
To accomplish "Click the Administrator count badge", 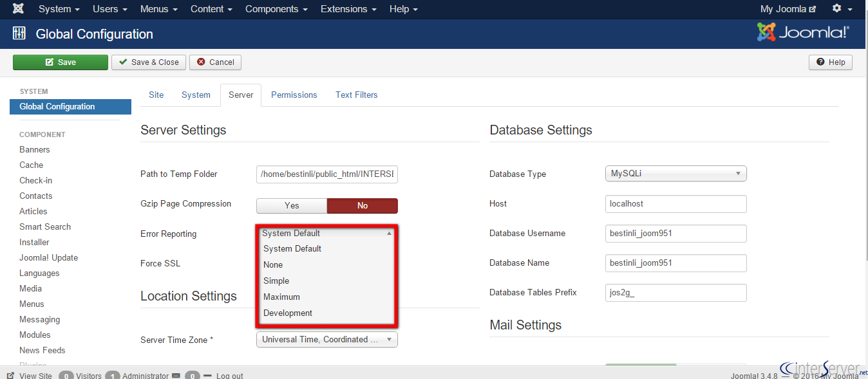I will pos(113,376).
